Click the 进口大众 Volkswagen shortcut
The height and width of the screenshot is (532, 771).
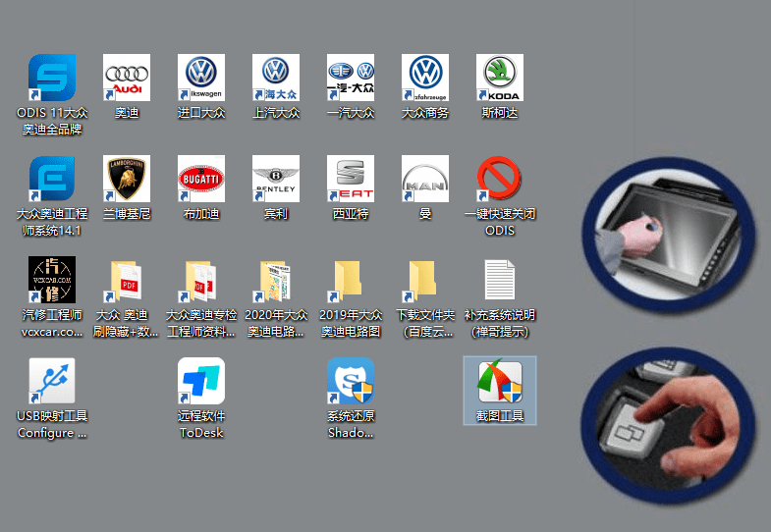pyautogui.click(x=201, y=79)
